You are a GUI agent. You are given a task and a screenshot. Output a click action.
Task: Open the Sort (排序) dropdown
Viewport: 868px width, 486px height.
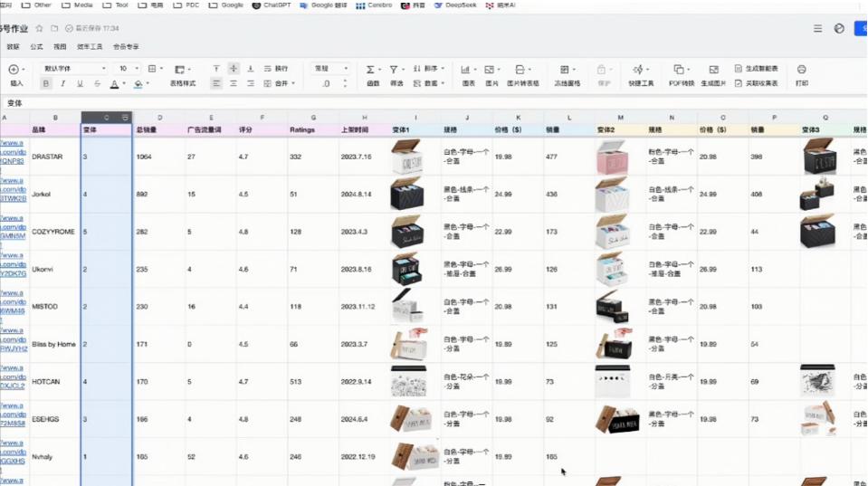pyautogui.click(x=428, y=69)
